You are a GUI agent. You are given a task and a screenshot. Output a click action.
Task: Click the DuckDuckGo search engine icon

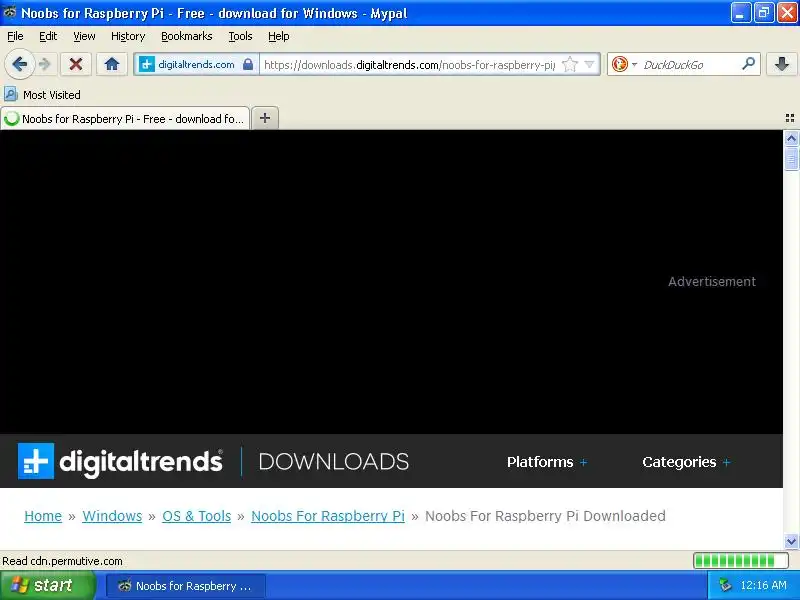[619, 64]
